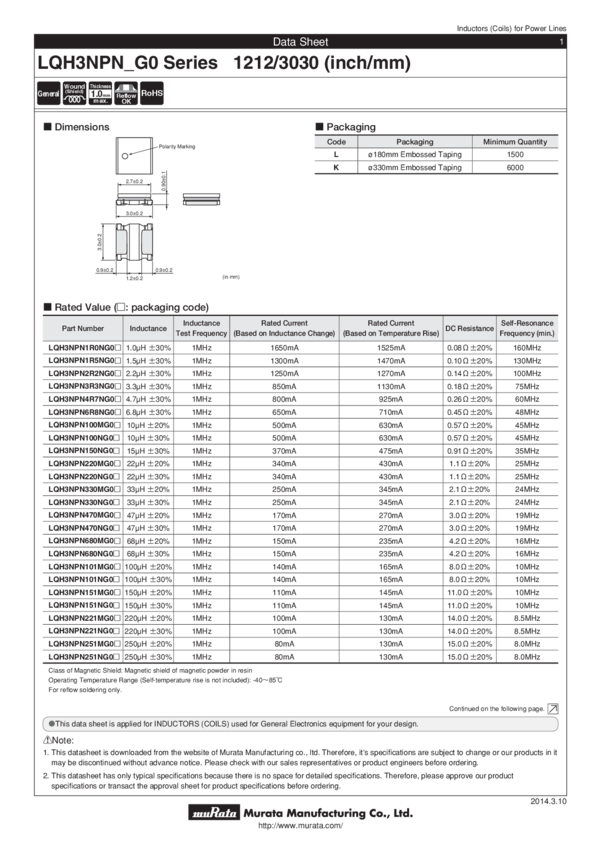The image size is (601, 850).
Task: Click the RoHS badge icon
Action: point(152,93)
